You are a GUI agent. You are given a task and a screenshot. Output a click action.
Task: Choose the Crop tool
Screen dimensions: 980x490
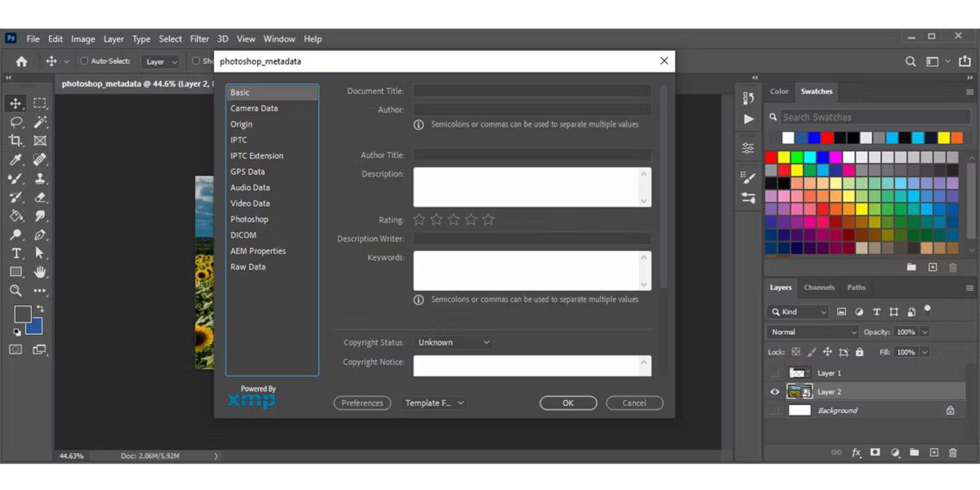(16, 141)
